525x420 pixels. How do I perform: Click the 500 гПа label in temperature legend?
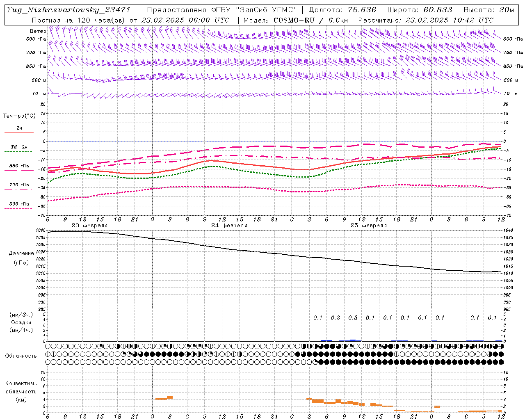19,204
